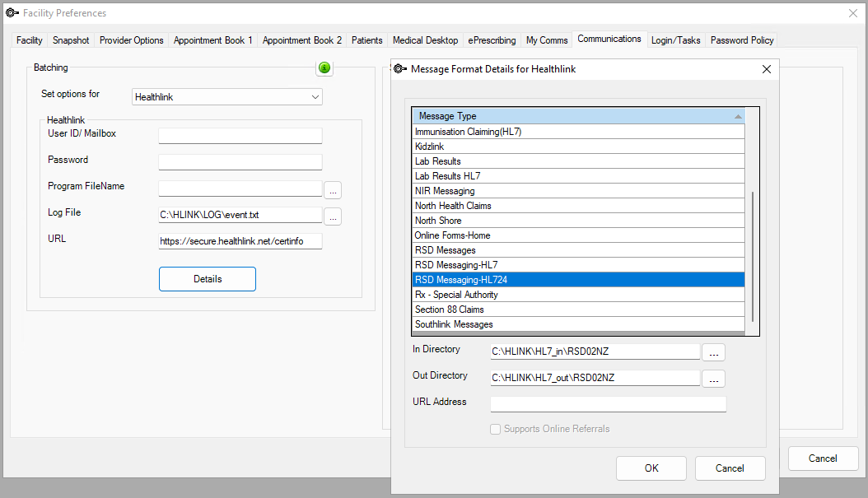Select Southlink Messages row
The width and height of the screenshot is (868, 498).
click(x=578, y=324)
